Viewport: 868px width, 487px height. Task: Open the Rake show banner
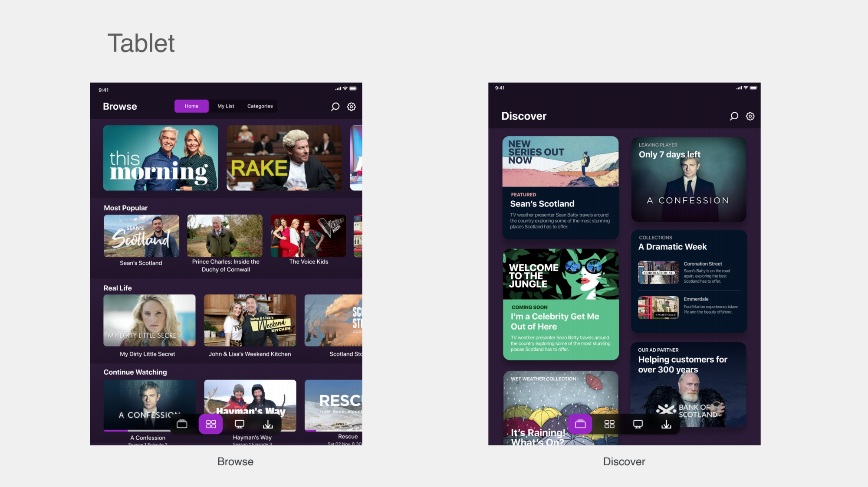pyautogui.click(x=284, y=158)
